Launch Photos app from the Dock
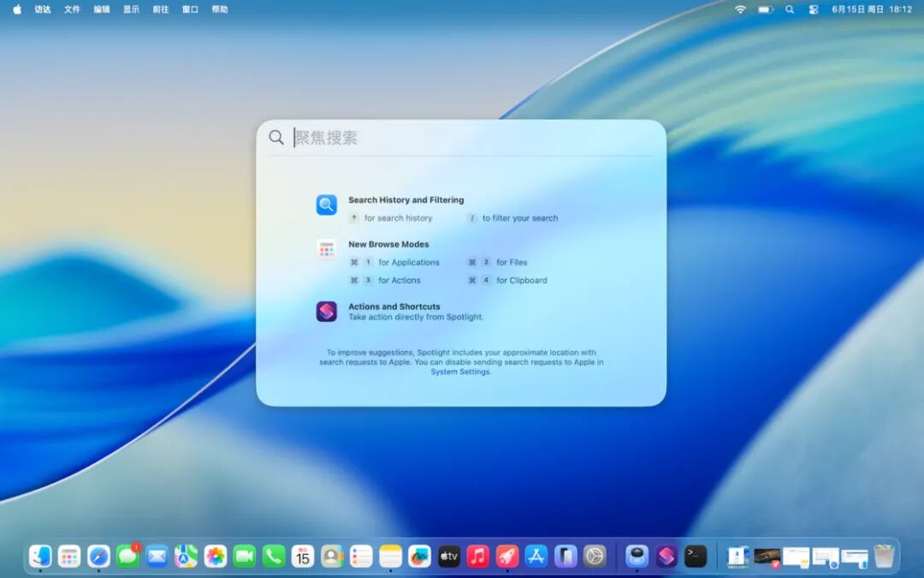Viewport: 924px width, 578px height. [x=216, y=557]
